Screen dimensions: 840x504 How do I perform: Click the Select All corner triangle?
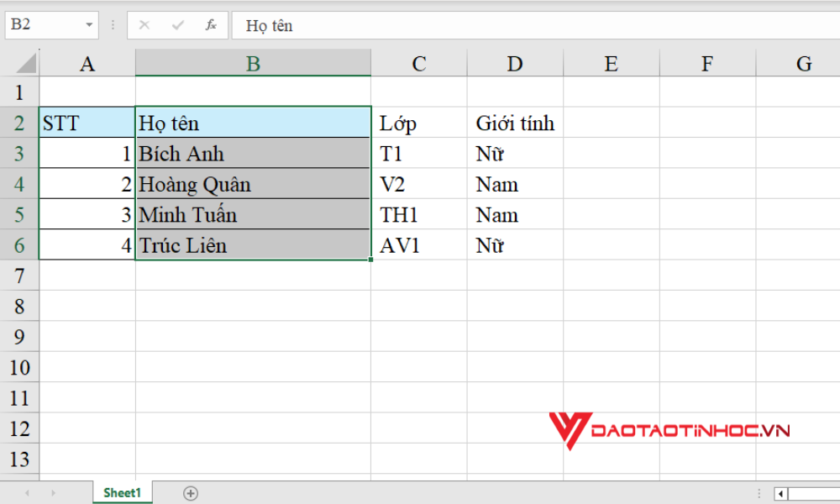click(26, 63)
